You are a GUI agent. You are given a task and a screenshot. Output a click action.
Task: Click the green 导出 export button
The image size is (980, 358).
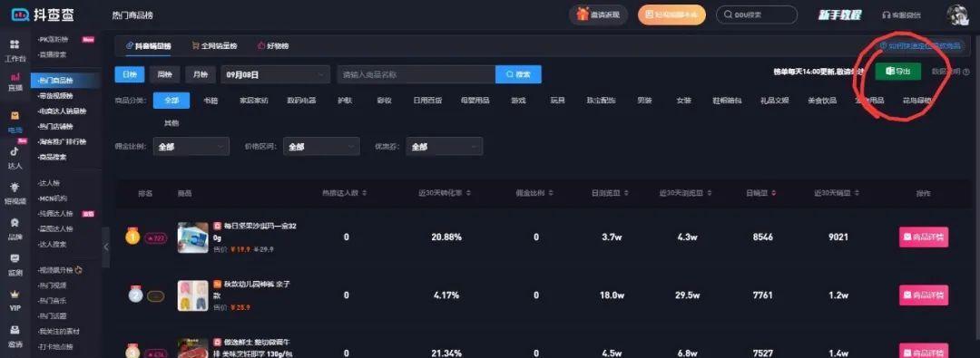(x=897, y=72)
